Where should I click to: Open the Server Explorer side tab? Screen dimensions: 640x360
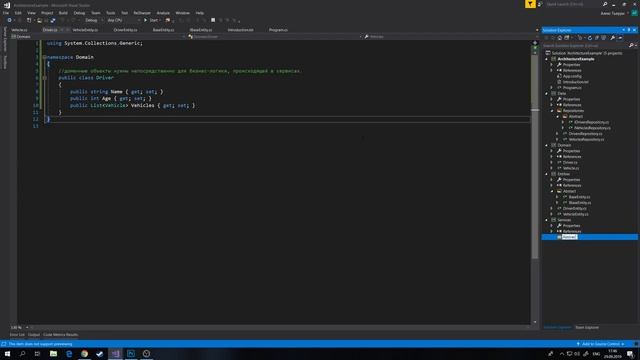(x=5, y=39)
